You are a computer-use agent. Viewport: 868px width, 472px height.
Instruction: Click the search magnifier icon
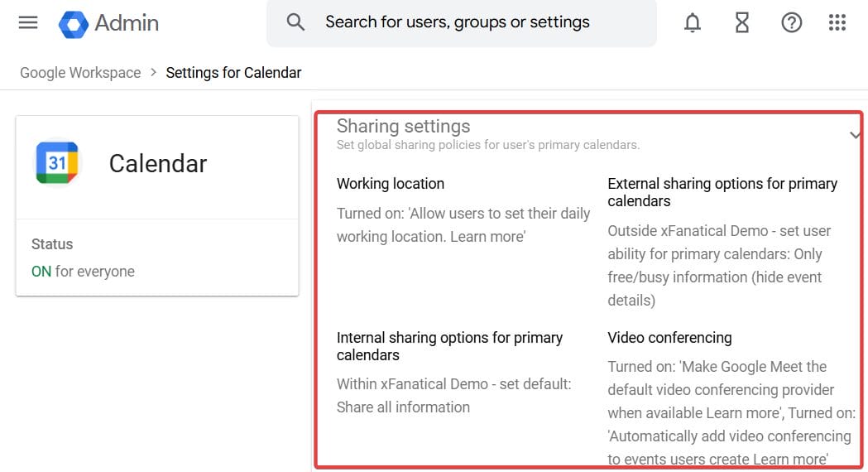tap(295, 22)
